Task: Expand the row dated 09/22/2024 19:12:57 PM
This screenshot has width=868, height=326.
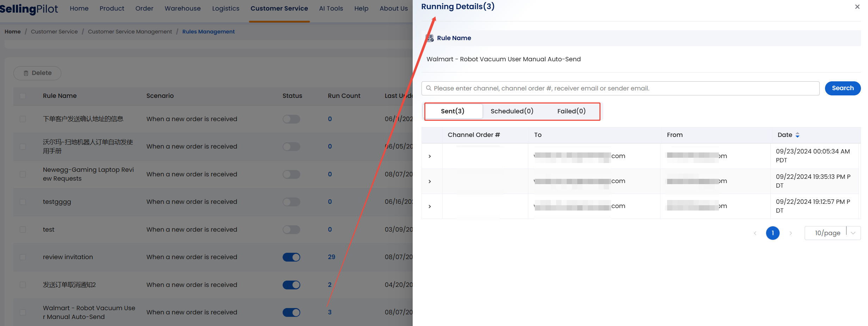Action: click(430, 206)
